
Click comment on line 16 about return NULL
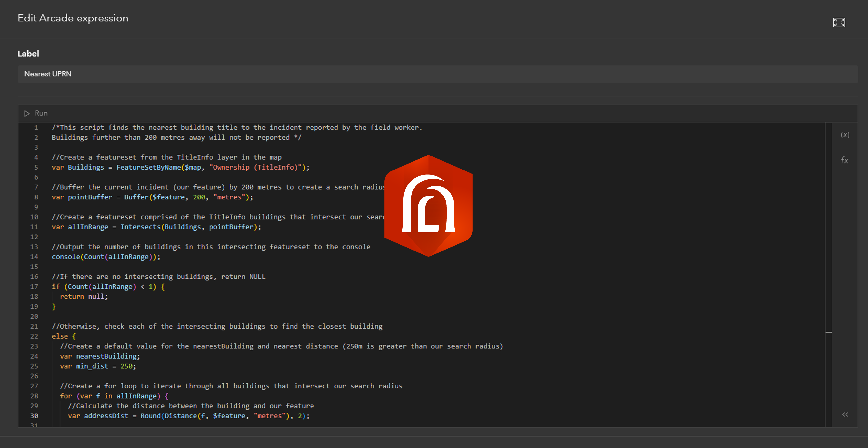[159, 277]
